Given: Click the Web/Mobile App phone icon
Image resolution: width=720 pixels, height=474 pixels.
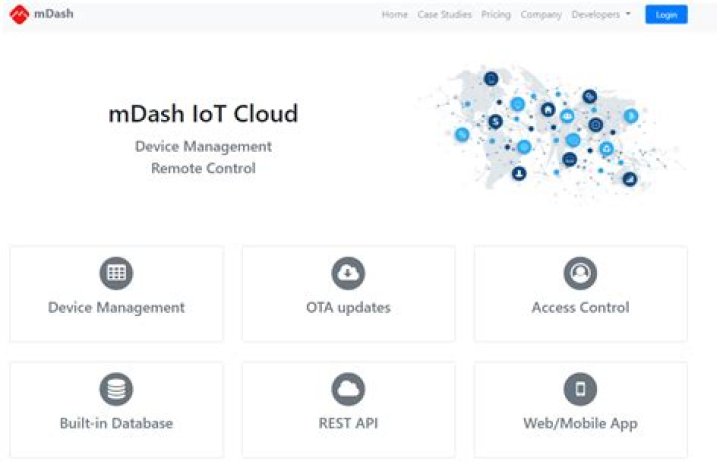Looking at the screenshot, I should click(x=580, y=389).
